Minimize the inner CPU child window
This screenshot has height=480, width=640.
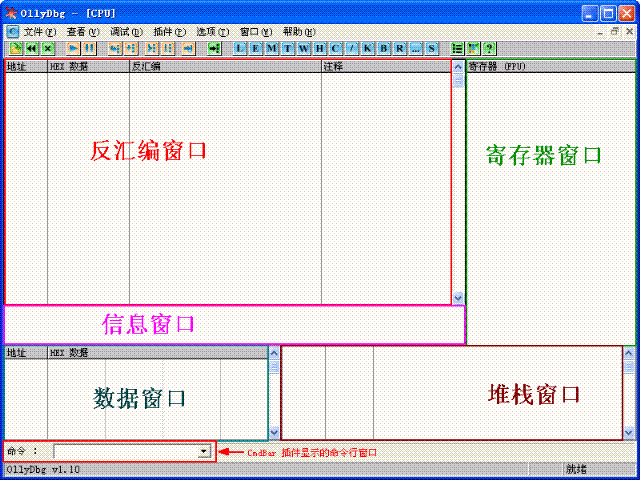click(600, 31)
